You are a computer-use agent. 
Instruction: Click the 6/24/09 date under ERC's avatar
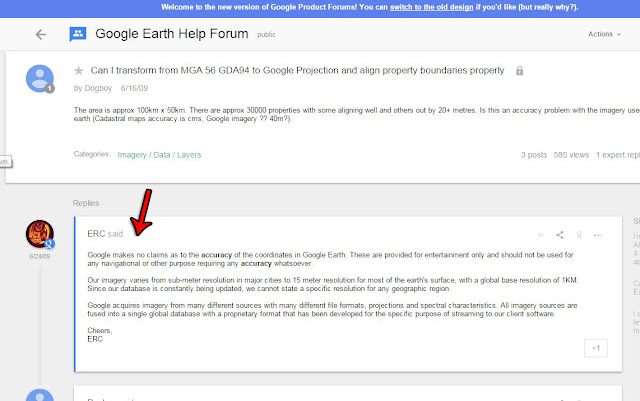tap(40, 256)
